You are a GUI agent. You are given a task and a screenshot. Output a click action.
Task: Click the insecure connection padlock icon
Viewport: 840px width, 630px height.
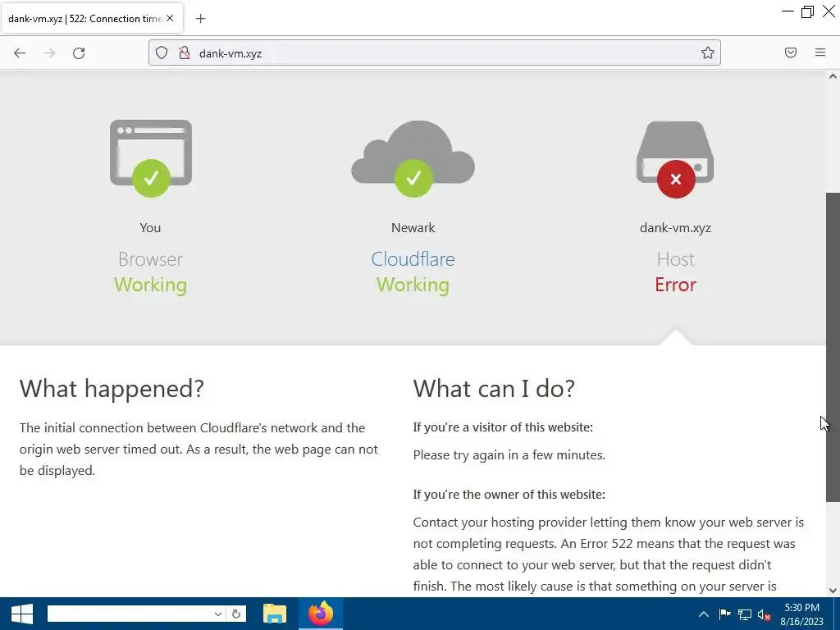click(185, 52)
